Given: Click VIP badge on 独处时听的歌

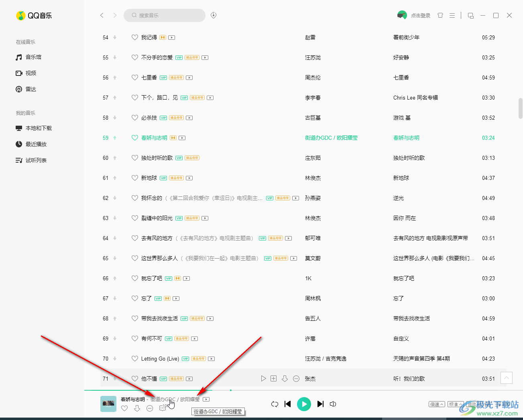Looking at the screenshot, I should coord(179,158).
